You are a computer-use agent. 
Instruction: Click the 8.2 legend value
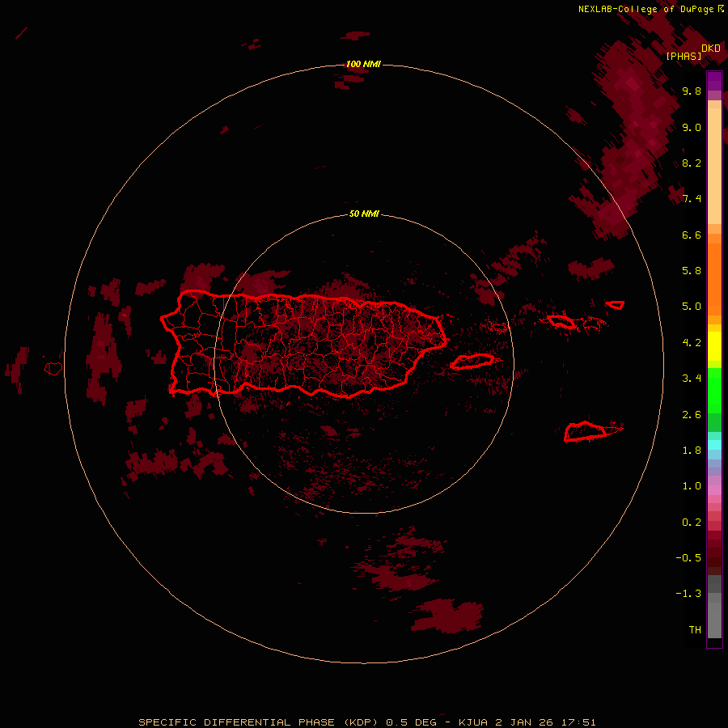coord(692,163)
